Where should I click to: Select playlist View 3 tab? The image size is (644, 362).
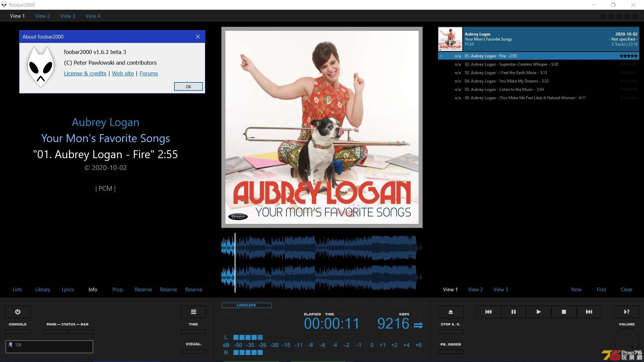click(x=501, y=289)
